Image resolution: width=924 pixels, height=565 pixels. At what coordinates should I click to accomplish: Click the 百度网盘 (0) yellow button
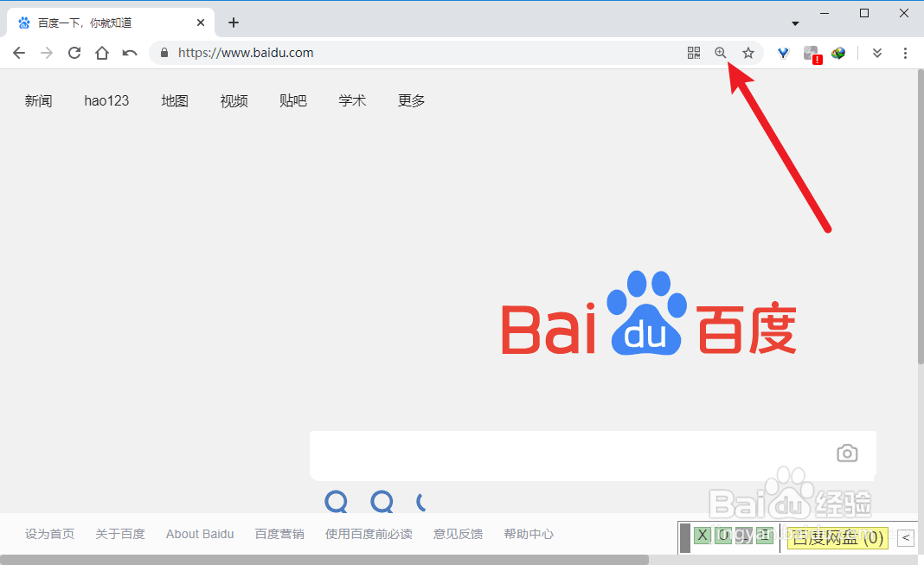(x=837, y=538)
